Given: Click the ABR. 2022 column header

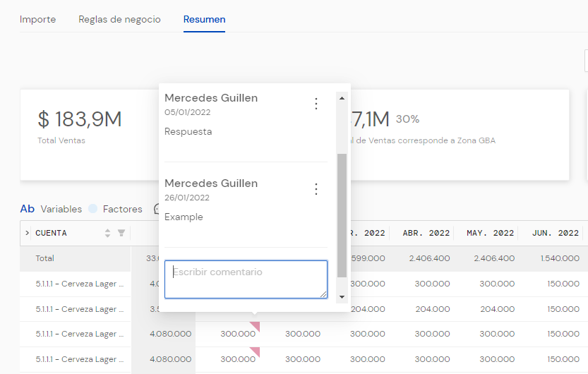Looking at the screenshot, I should [x=426, y=233].
